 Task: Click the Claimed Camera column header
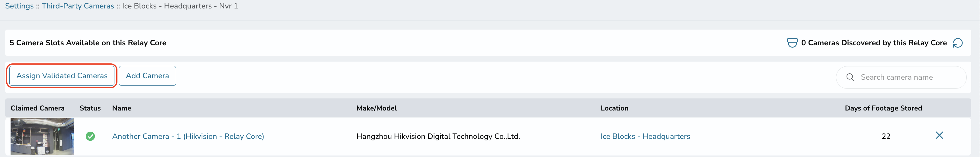[38, 108]
